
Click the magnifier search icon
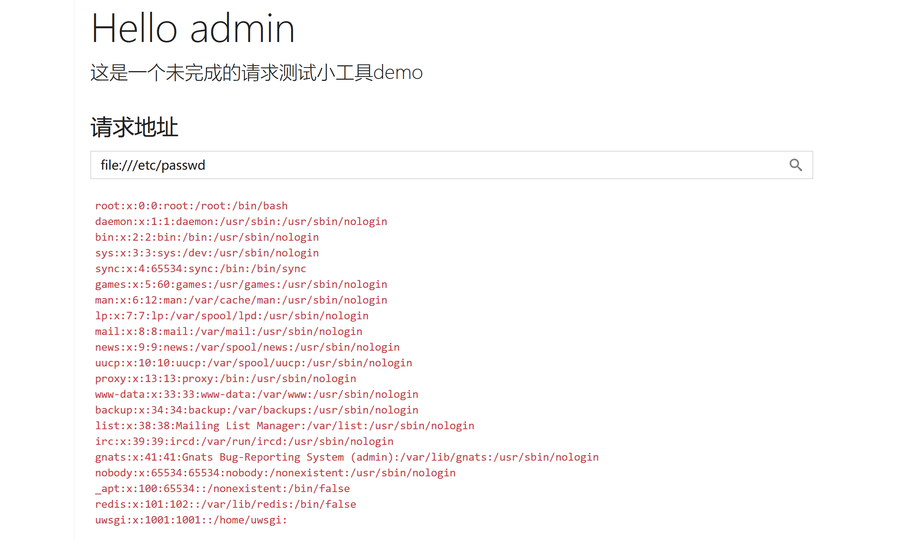click(796, 165)
